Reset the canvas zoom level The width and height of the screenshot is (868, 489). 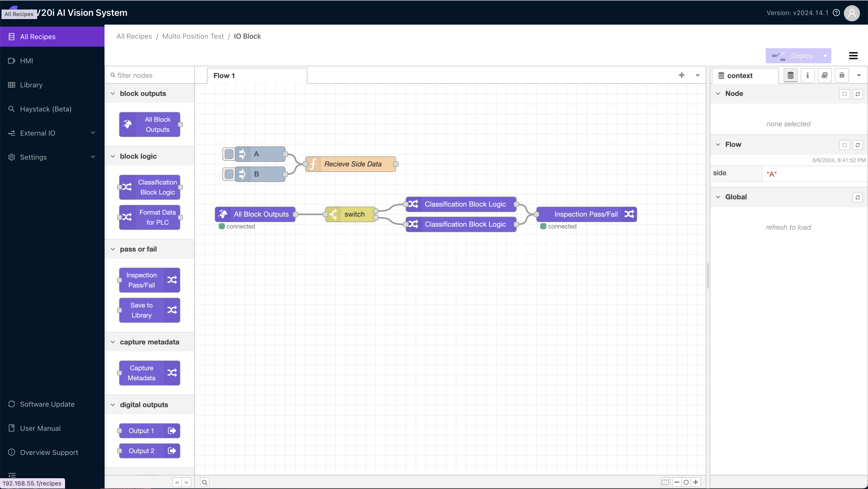pos(686,482)
